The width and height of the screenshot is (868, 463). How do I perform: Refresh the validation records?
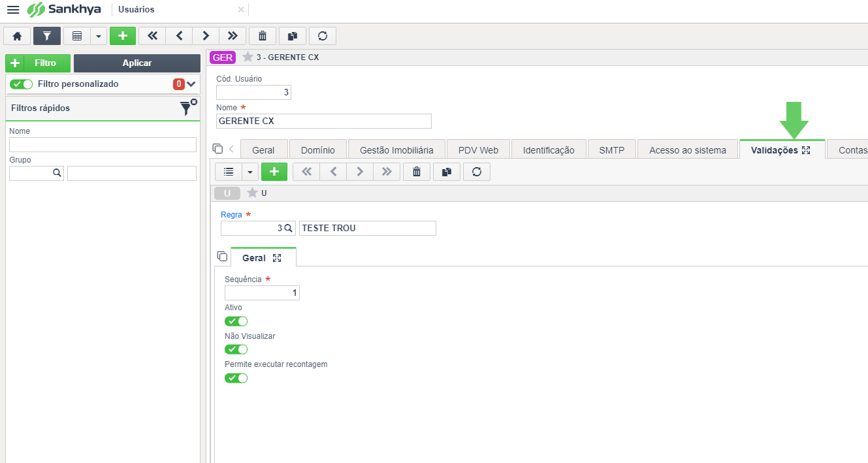[477, 172]
